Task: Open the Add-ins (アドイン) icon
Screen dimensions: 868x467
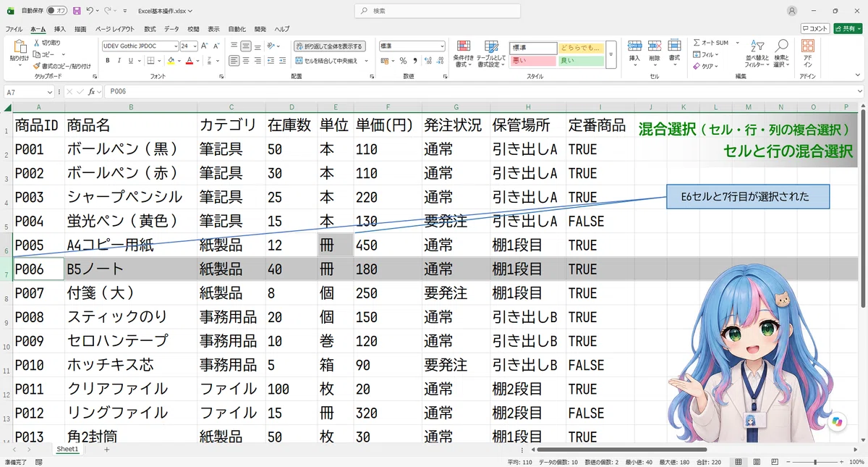Action: 808,46
